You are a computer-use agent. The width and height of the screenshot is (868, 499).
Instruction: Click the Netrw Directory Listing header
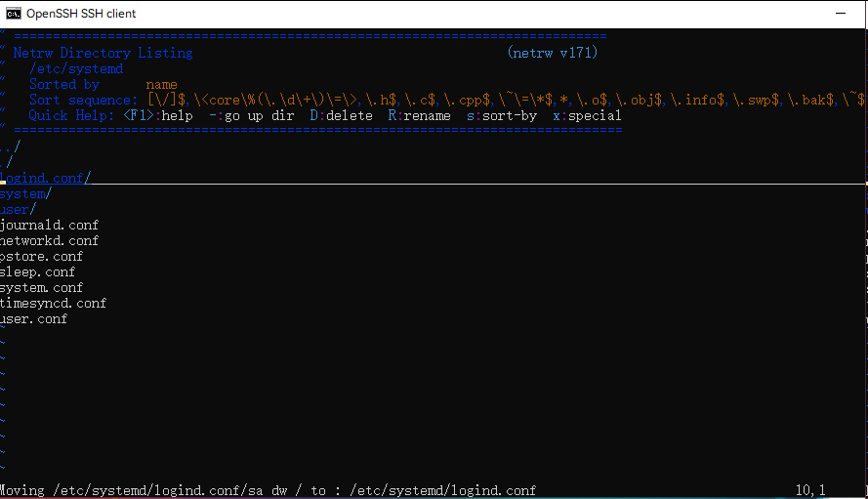pyautogui.click(x=103, y=53)
